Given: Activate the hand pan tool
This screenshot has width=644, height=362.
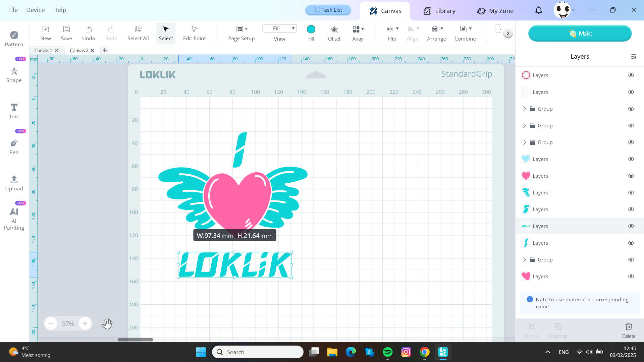Looking at the screenshot, I should 107,324.
